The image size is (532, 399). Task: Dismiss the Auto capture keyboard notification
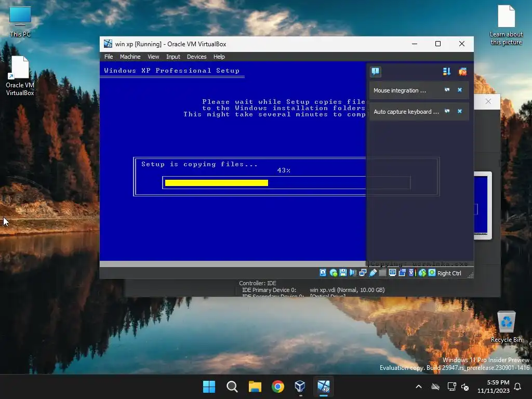[x=460, y=111]
